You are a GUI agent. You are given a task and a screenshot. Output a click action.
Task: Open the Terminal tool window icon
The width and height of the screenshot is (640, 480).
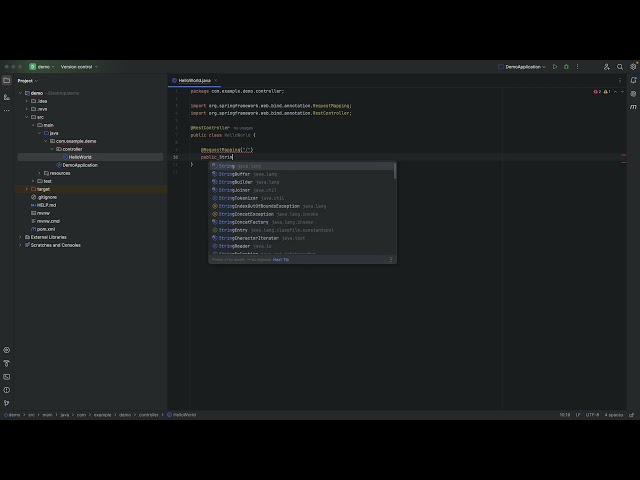[x=7, y=377]
